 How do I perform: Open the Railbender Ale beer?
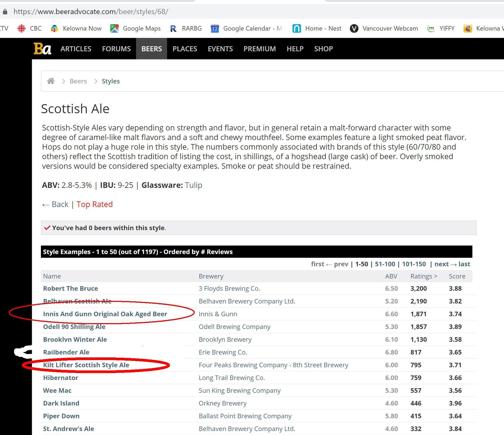click(x=66, y=352)
